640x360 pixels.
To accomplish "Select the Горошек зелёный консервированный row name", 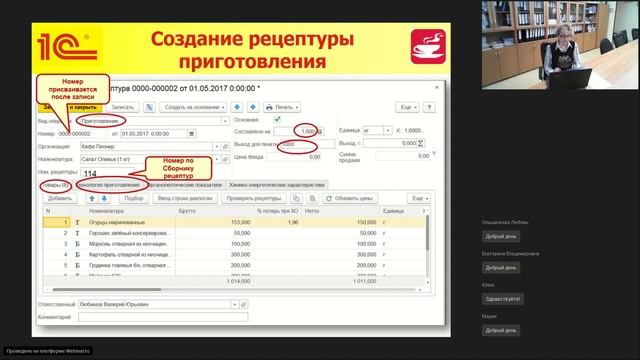I will (129, 233).
